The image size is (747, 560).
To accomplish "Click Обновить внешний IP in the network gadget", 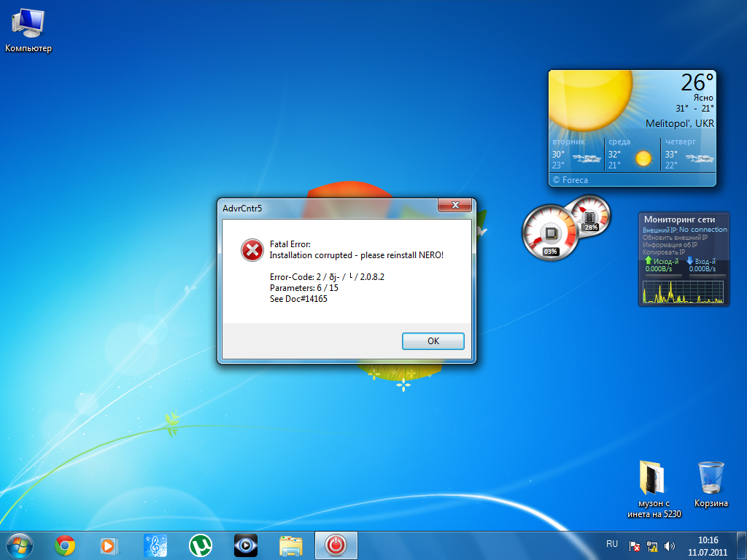I will click(675, 237).
